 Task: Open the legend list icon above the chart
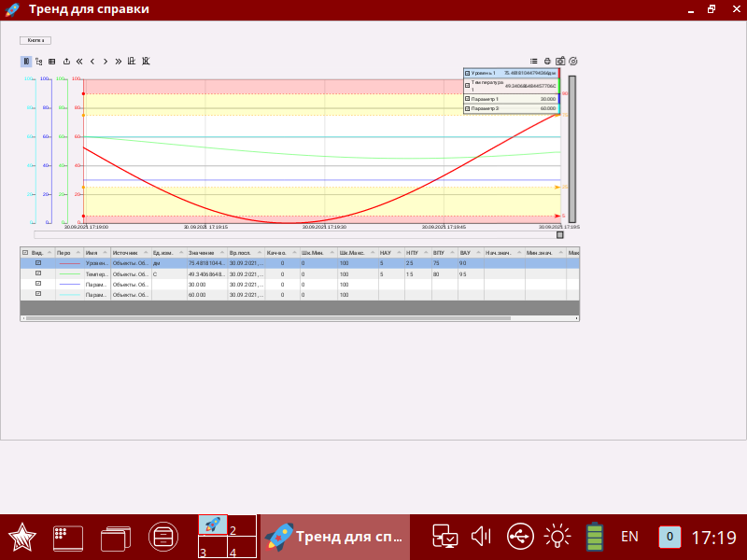point(534,62)
